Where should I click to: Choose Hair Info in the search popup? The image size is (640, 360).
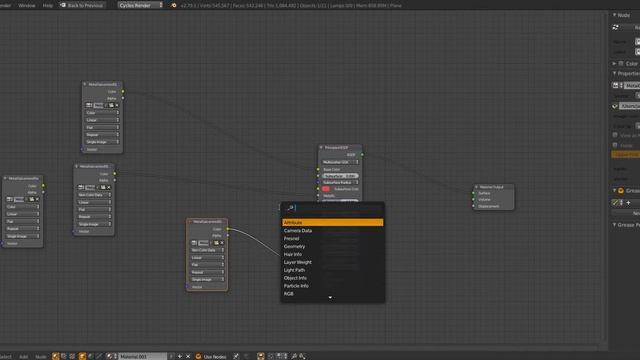293,254
